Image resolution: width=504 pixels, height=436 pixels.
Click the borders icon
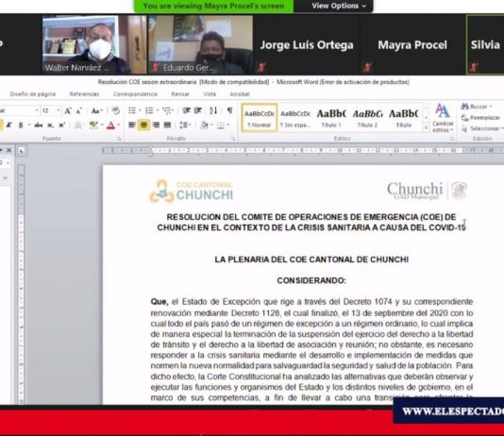pyautogui.click(x=221, y=125)
